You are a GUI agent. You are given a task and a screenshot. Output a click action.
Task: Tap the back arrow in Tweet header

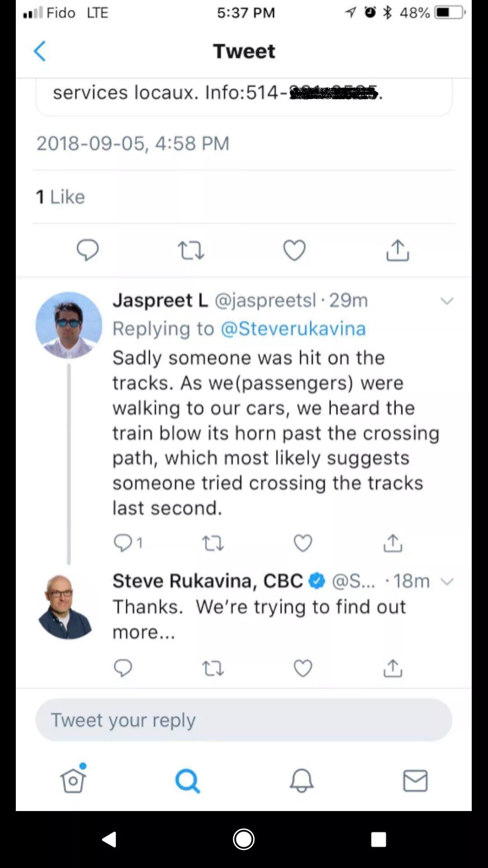click(40, 51)
